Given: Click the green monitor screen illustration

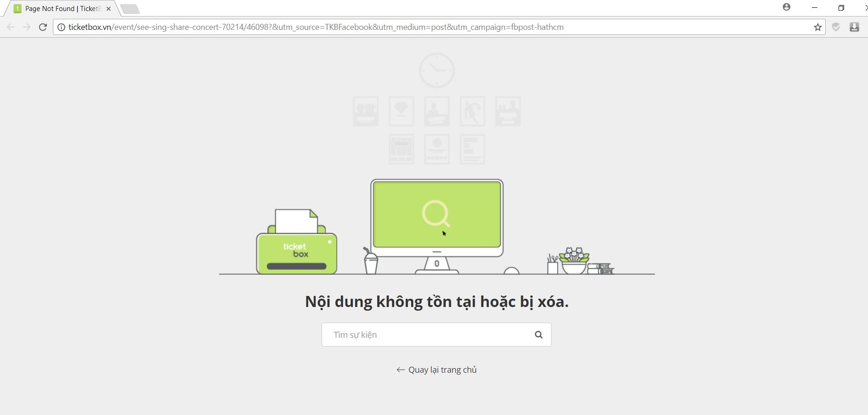Looking at the screenshot, I should [437, 214].
